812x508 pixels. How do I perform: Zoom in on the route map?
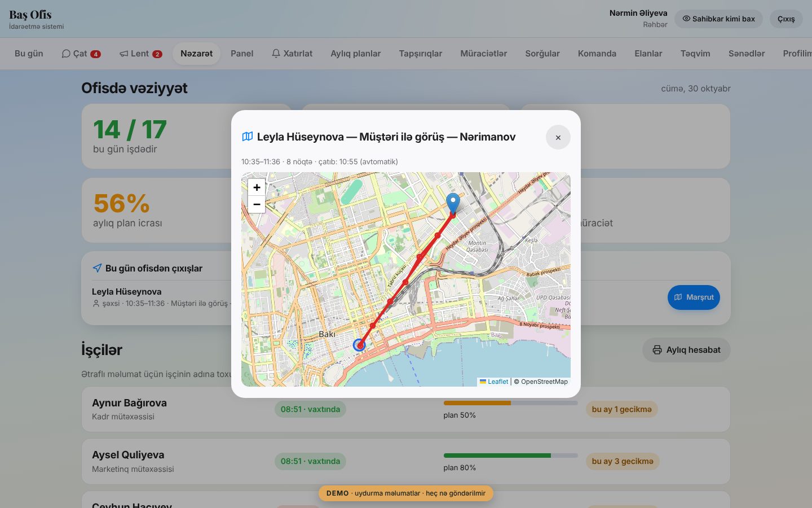[257, 187]
